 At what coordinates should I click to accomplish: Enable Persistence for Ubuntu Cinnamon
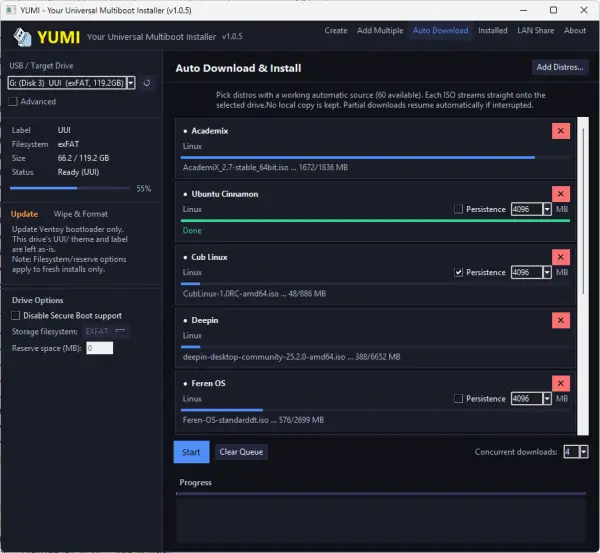tap(458, 209)
